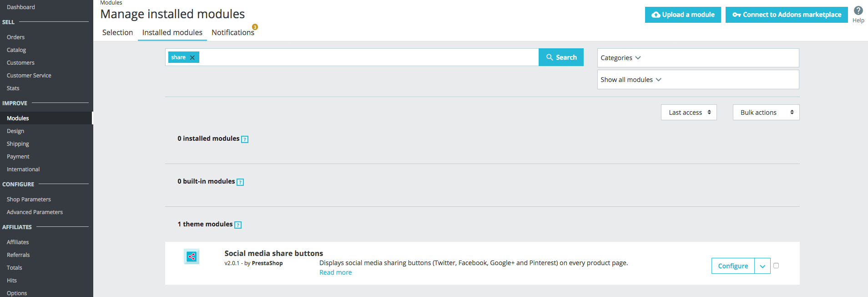Open Shipping in the sidebar

pyautogui.click(x=18, y=143)
